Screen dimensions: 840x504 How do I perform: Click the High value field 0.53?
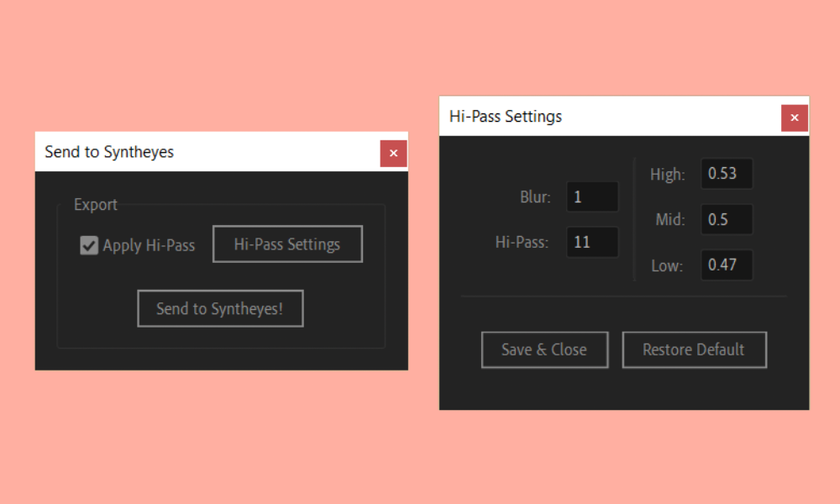tap(727, 174)
